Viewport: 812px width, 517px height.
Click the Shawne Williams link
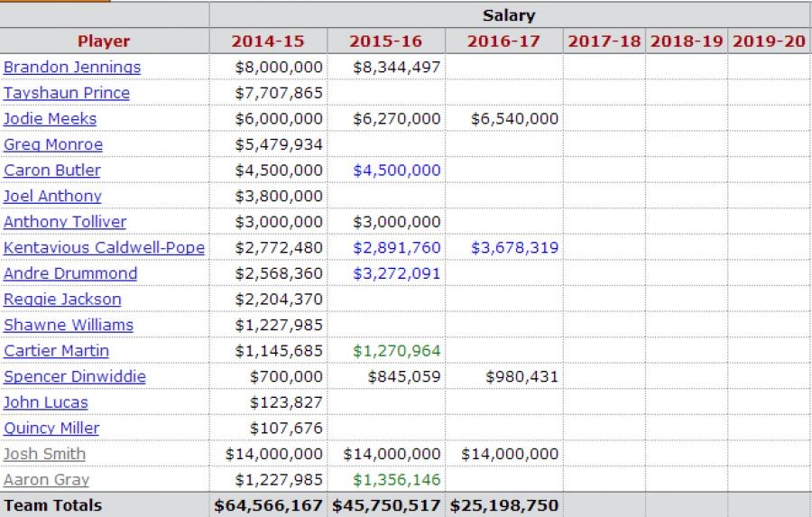69,325
